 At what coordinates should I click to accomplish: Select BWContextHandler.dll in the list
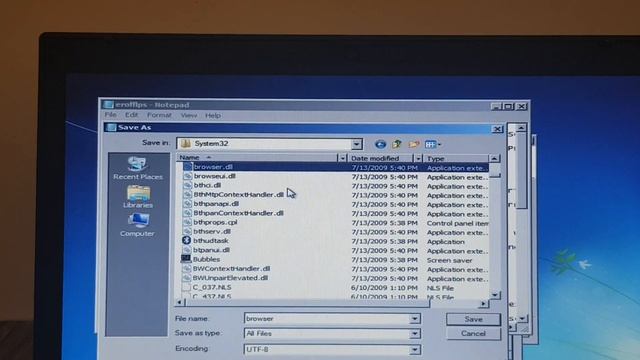coord(231,269)
